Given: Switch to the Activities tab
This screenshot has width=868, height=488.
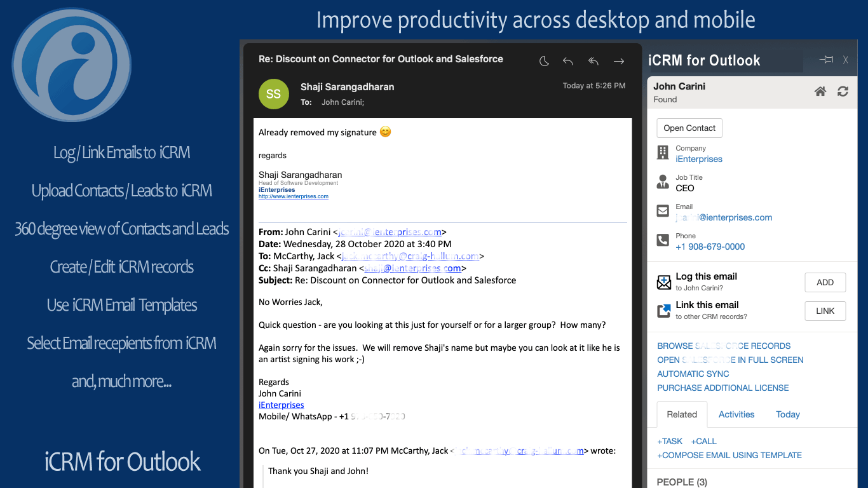Looking at the screenshot, I should tap(736, 414).
